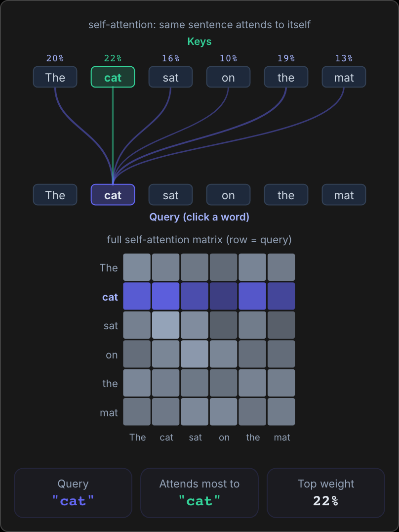This screenshot has height=532, width=399.
Task: Click the 20% weight label
Action: coord(55,58)
